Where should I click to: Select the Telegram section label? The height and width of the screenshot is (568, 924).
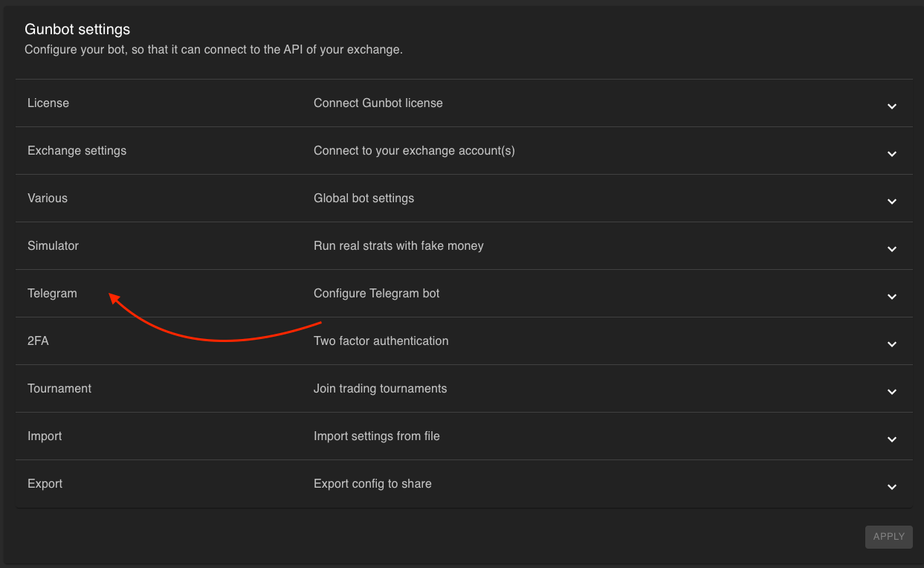click(x=52, y=294)
